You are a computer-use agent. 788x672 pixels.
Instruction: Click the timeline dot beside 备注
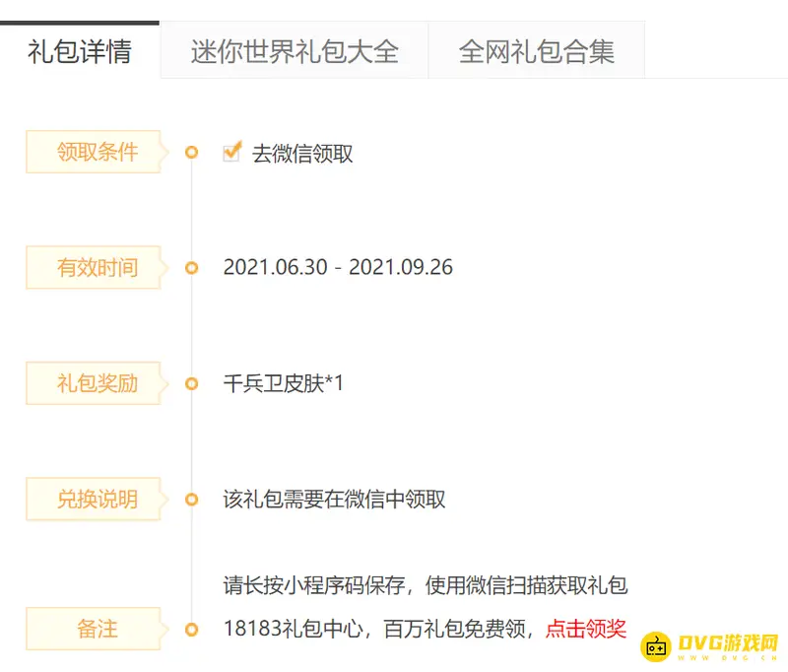coord(191,630)
